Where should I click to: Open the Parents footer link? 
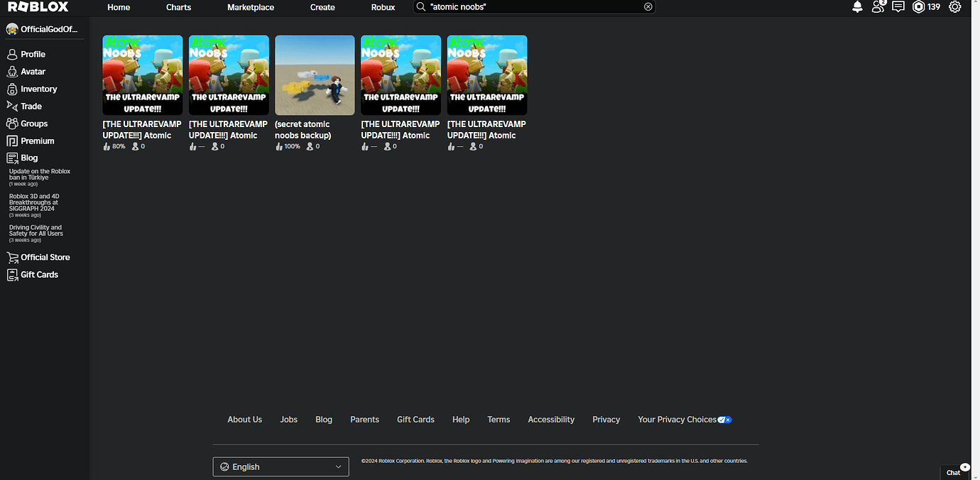coord(364,419)
